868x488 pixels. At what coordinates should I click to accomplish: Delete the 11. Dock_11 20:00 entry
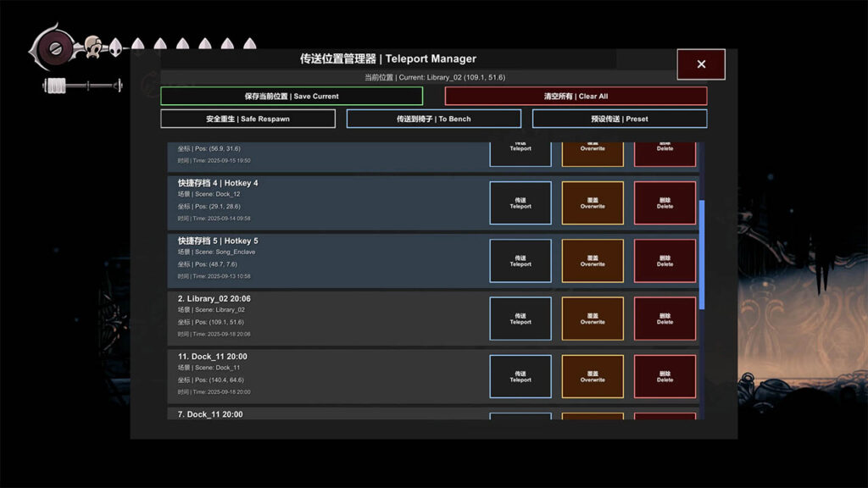(x=665, y=377)
